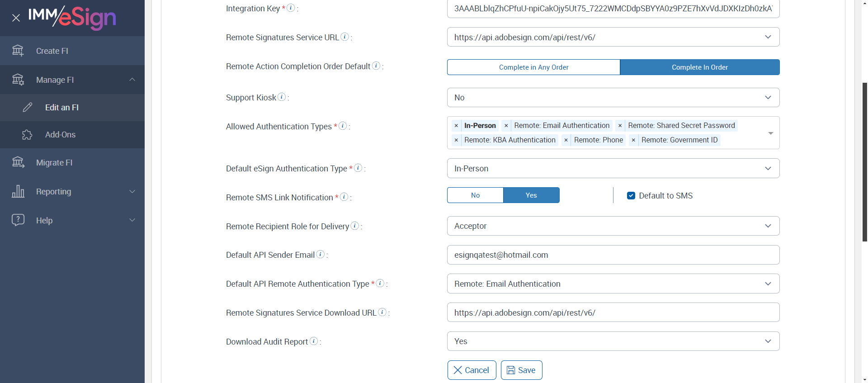
Task: Click the Cancel button
Action: click(472, 370)
